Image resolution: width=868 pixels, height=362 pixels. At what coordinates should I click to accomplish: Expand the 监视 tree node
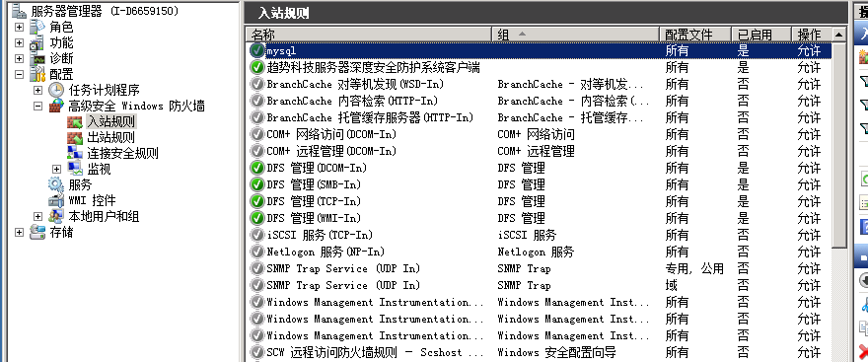56,169
